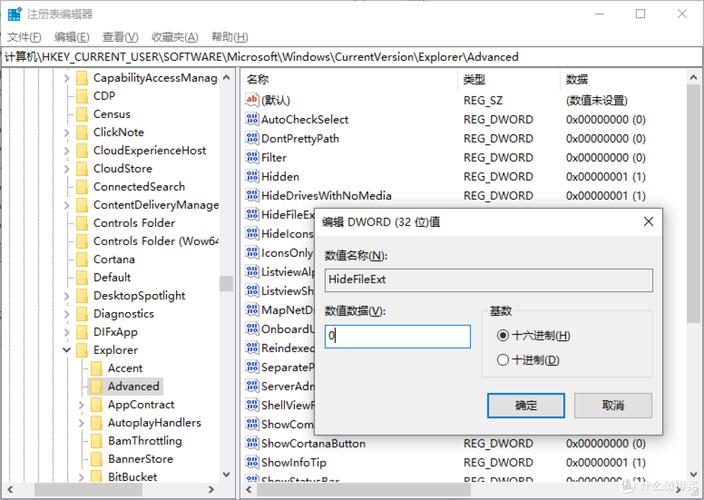Click the Filter DWORD icon
The image size is (704, 500).
(x=252, y=157)
